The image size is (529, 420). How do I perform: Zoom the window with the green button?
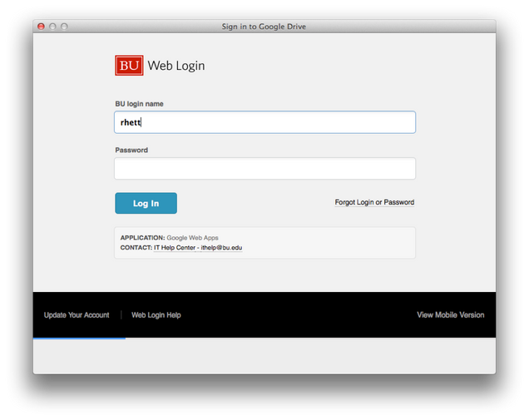64,27
